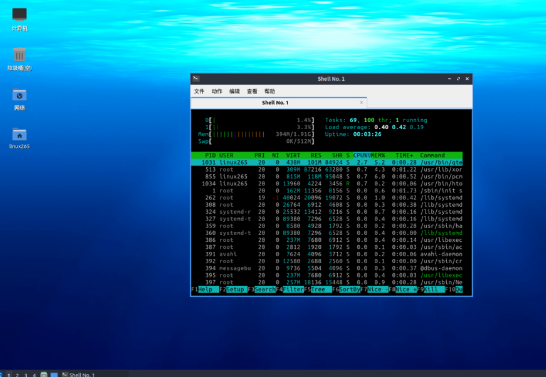Sort by the RES column header
The image size is (546, 377).
pos(316,155)
